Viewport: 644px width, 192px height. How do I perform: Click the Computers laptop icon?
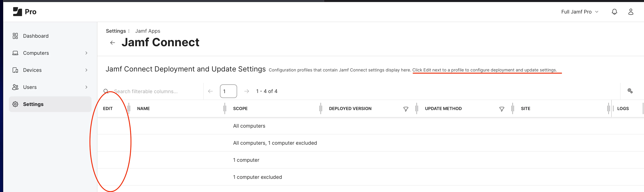coord(15,53)
